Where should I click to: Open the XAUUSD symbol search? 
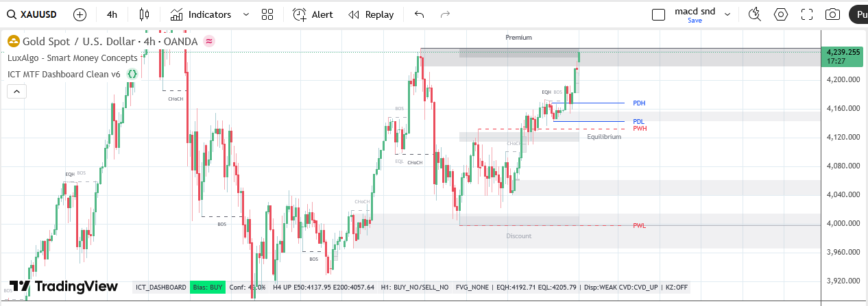point(32,14)
